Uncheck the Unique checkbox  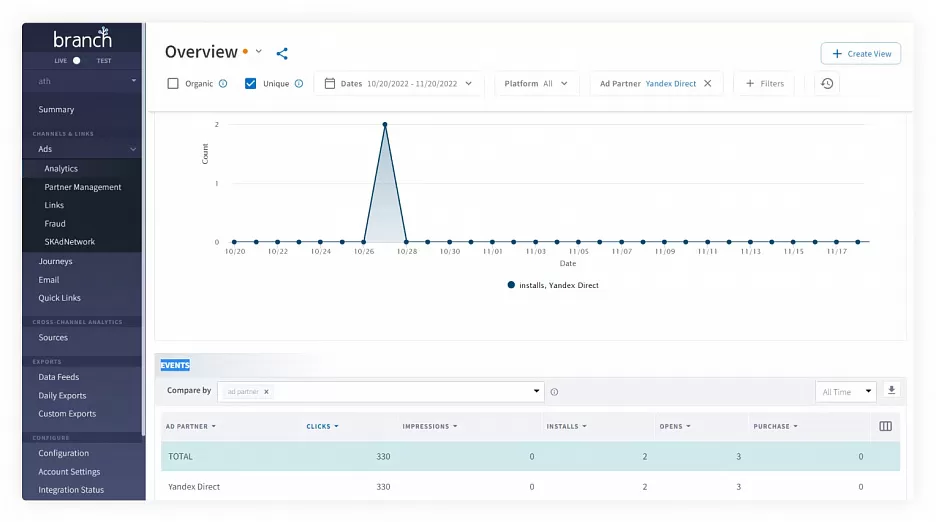pyautogui.click(x=251, y=84)
